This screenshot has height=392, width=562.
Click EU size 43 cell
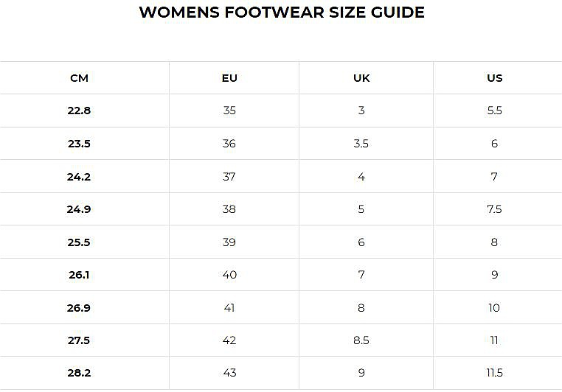coord(229,373)
